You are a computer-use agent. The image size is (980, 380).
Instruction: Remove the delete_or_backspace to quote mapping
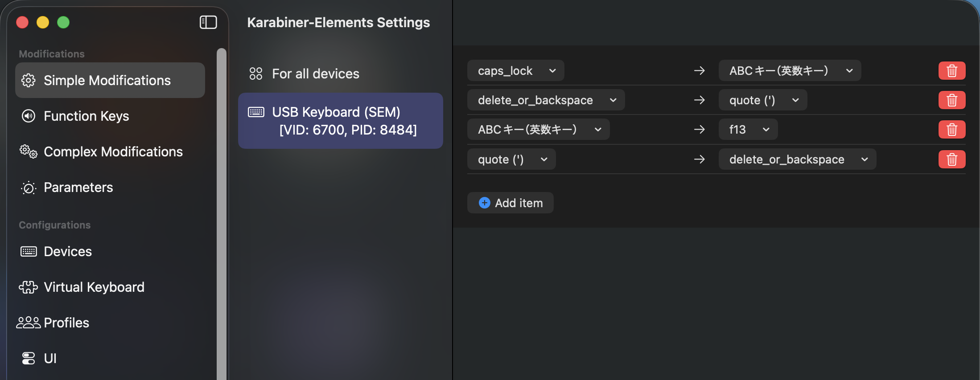pyautogui.click(x=952, y=100)
